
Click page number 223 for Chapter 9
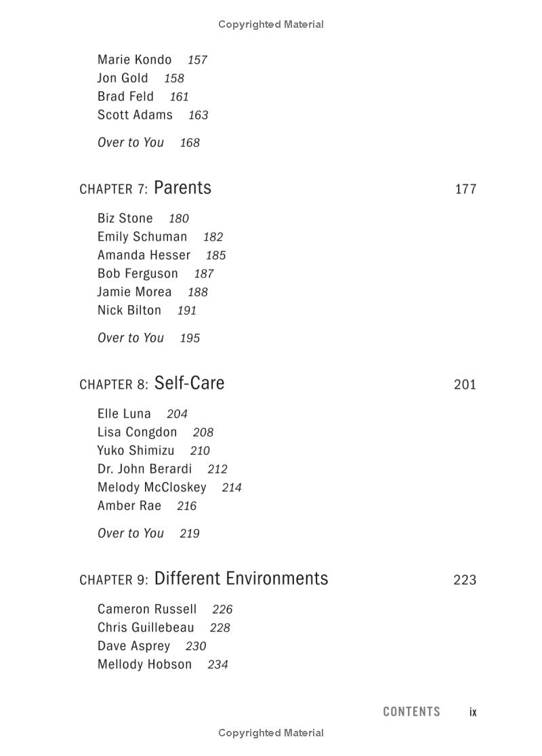click(465, 580)
